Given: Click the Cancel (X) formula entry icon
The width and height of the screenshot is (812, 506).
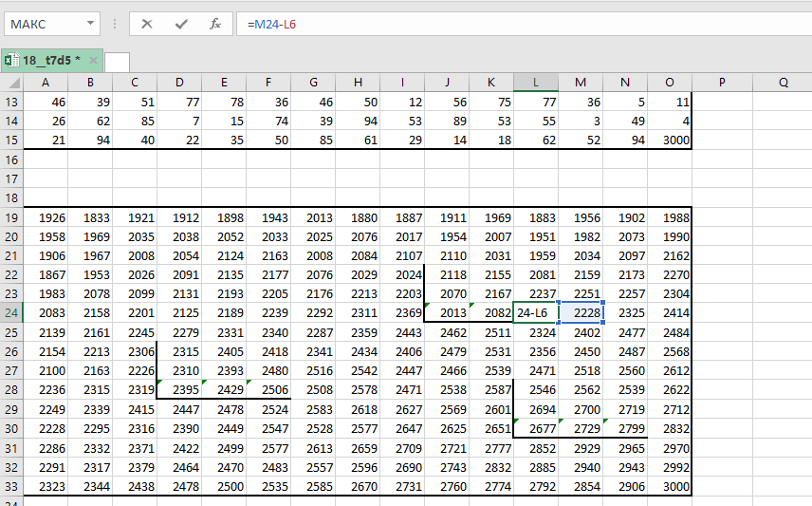Looking at the screenshot, I should pyautogui.click(x=147, y=24).
